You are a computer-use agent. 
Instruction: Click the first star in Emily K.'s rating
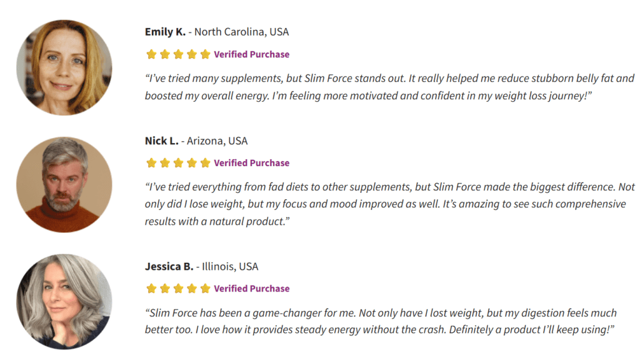tap(151, 54)
